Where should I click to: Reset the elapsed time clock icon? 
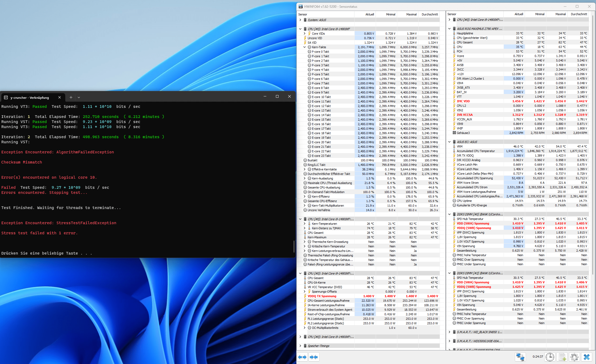tap(550, 357)
